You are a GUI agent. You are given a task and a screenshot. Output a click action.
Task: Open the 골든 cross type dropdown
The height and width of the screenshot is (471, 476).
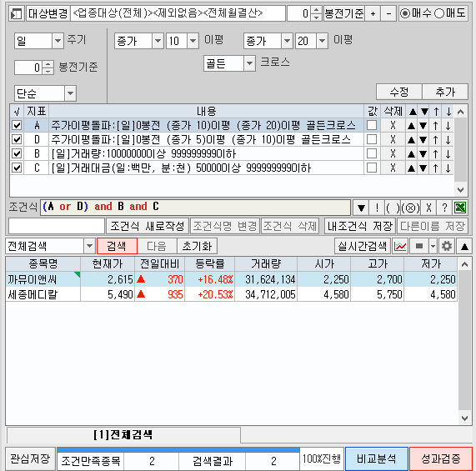pos(249,63)
